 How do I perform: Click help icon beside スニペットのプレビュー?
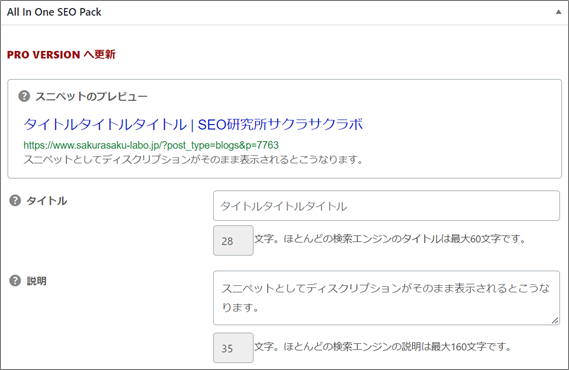24,96
